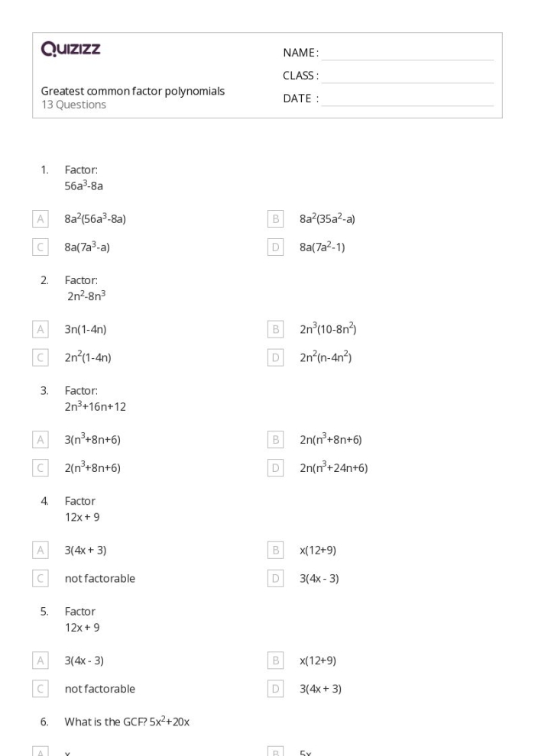Mark box A 3(4x + 3) in question 4
Viewport: 535px width, 756px height.
(x=41, y=550)
